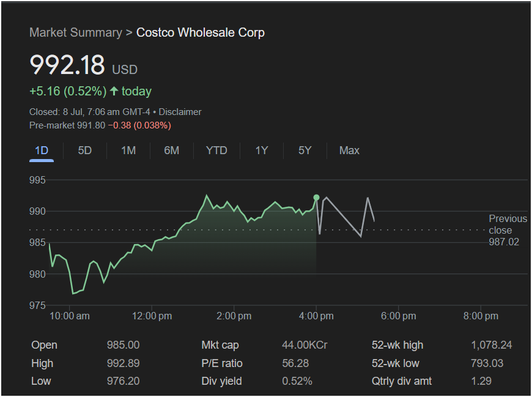Viewport: 532px width, 397px height.
Task: Click the P/E ratio label
Action: tap(222, 363)
